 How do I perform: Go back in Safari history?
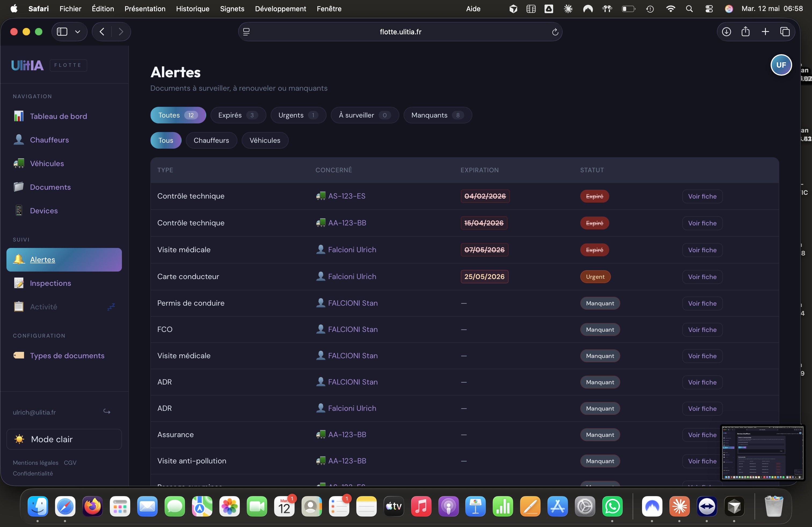click(102, 32)
